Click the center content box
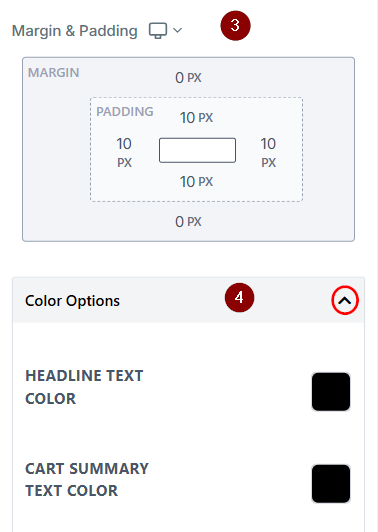The width and height of the screenshot is (378, 532). (197, 150)
